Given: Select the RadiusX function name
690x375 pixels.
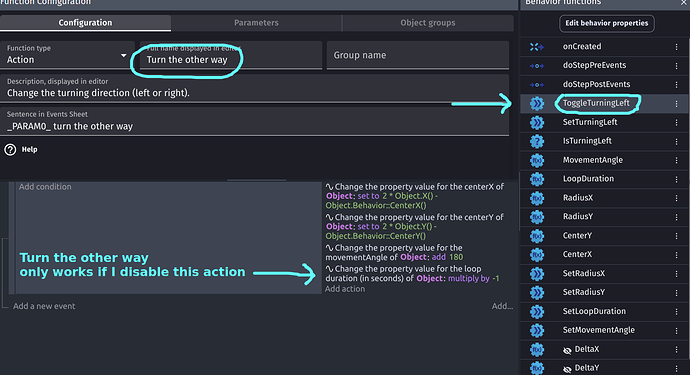Looking at the screenshot, I should 578,198.
